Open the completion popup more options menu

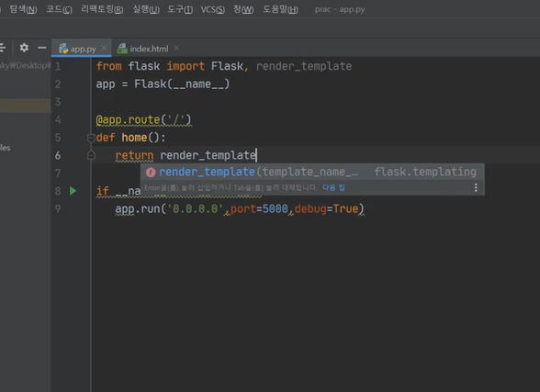click(x=476, y=187)
